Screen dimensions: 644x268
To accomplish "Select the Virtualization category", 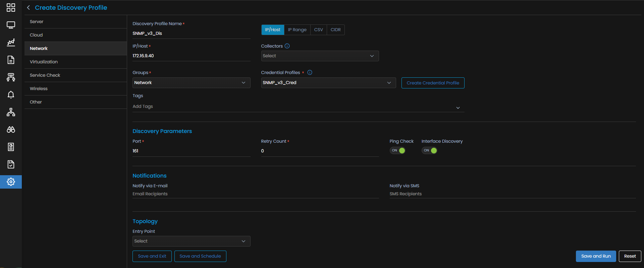I will tap(76, 62).
